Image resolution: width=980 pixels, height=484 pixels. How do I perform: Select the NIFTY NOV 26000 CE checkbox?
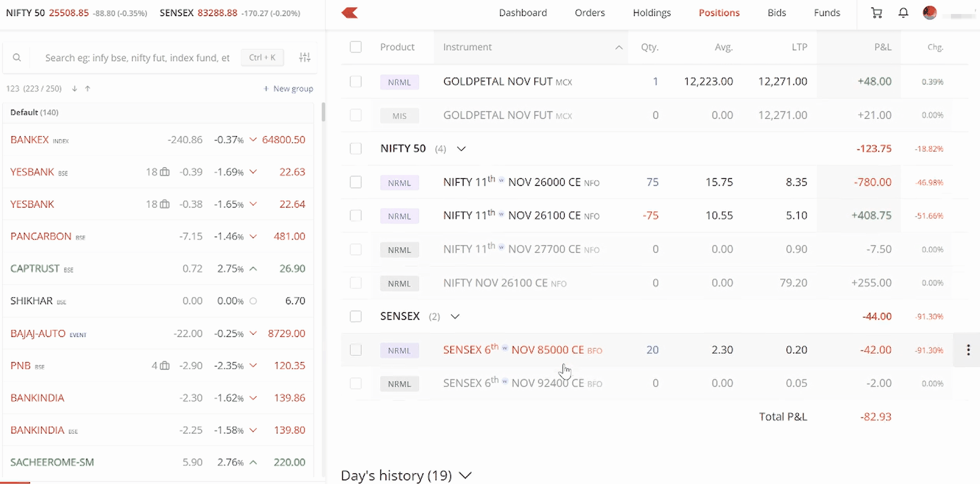[x=356, y=182]
